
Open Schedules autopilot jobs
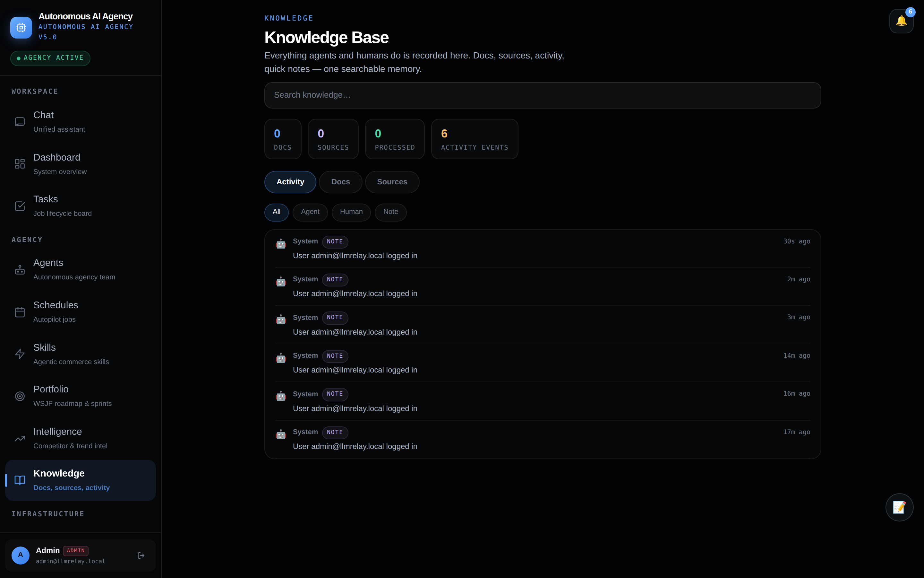tap(81, 312)
